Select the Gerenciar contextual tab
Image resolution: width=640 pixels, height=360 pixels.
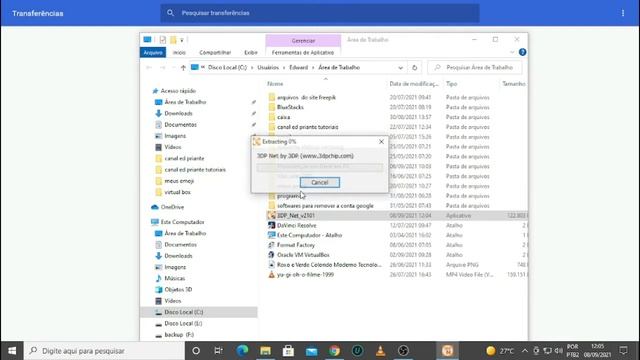pyautogui.click(x=303, y=41)
